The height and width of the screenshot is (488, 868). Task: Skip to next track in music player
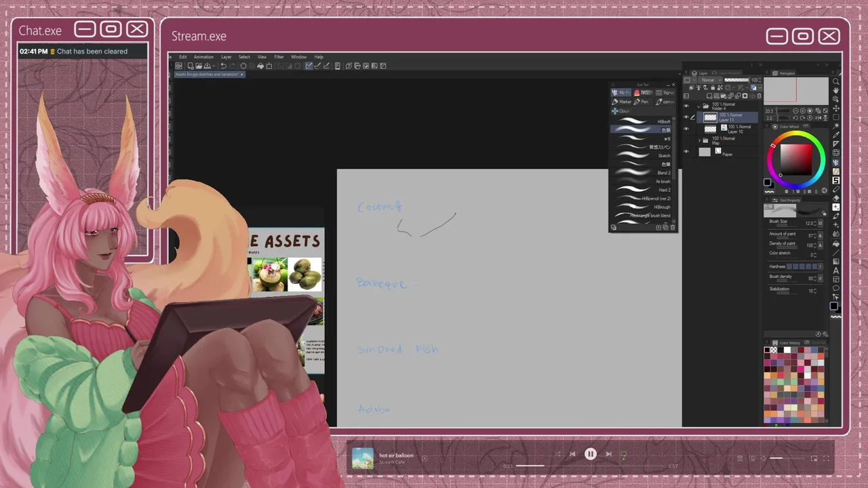coord(608,454)
